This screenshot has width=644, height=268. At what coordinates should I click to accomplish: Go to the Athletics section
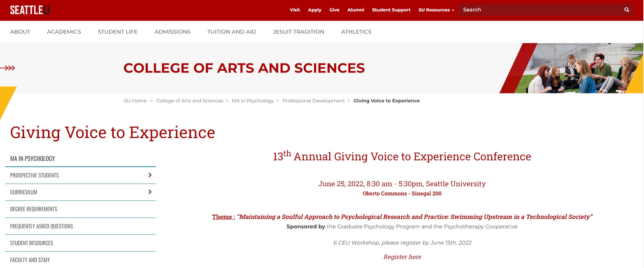[356, 32]
